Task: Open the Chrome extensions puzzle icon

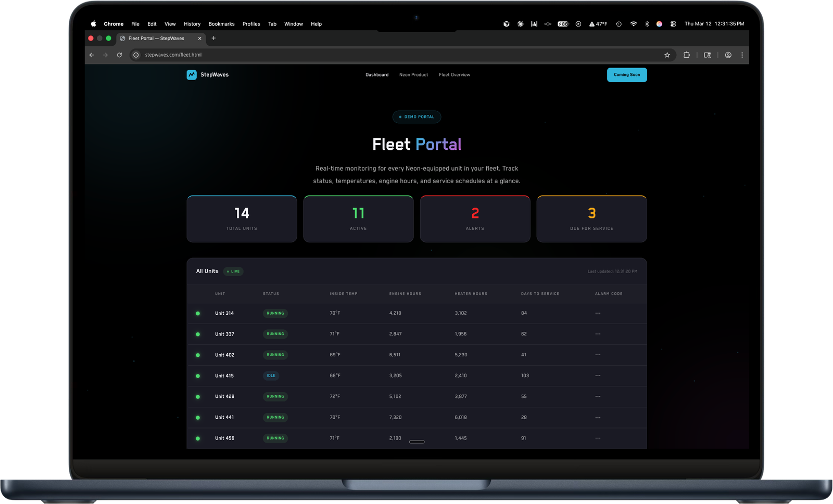Action: (687, 55)
